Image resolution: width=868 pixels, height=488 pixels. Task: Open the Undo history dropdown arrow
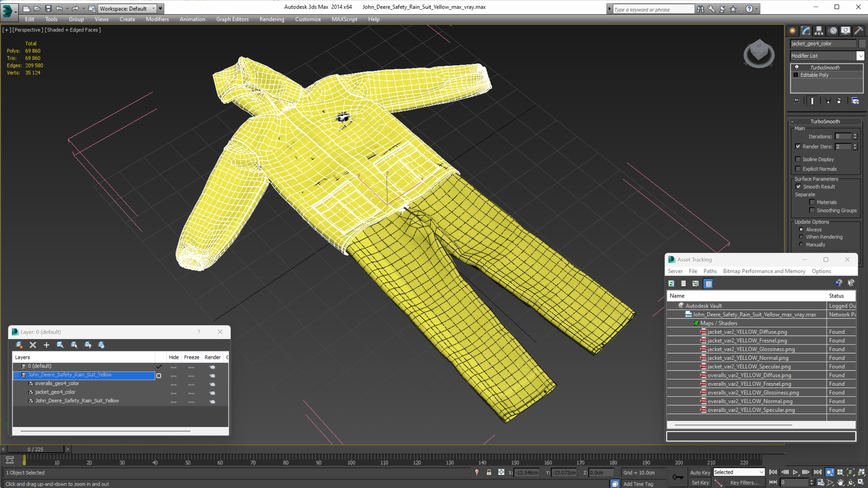(67, 9)
